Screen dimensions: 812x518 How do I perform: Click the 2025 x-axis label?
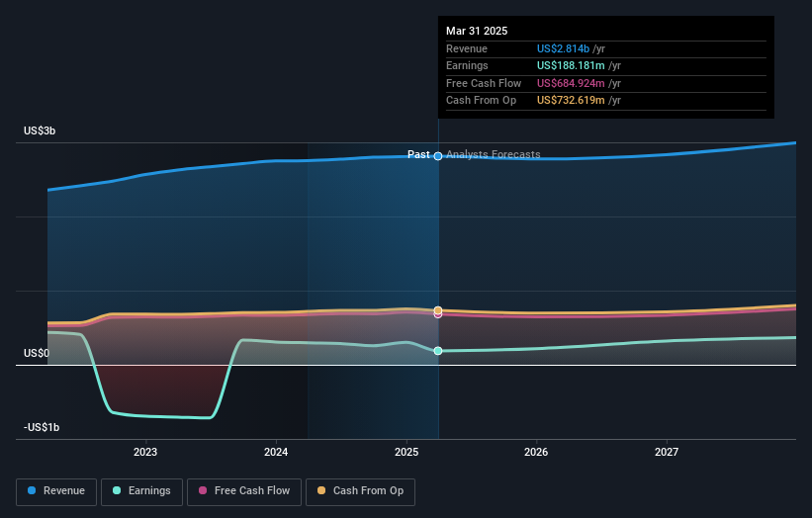pos(406,452)
